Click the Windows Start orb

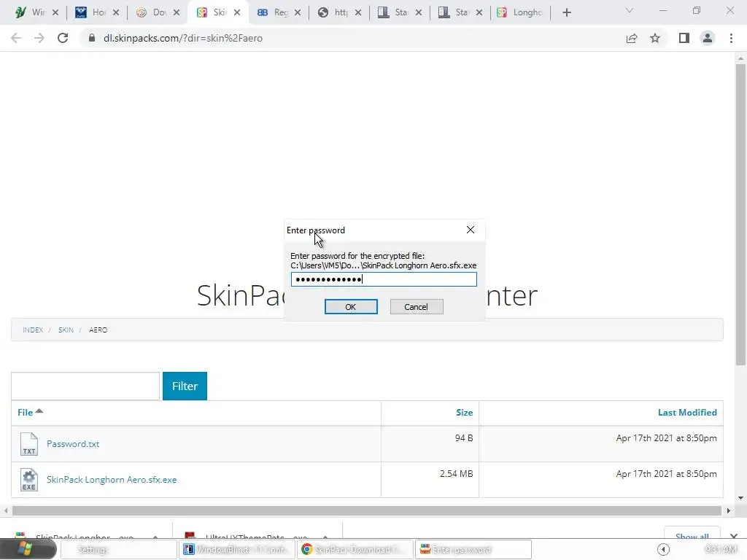tap(26, 549)
